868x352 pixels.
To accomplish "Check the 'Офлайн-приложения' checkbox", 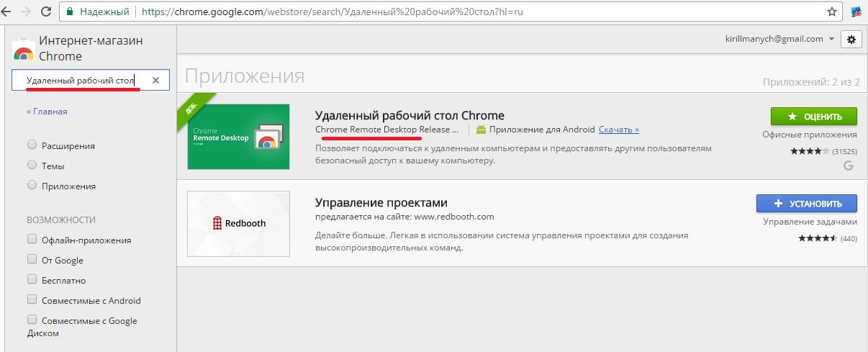I will 32,239.
